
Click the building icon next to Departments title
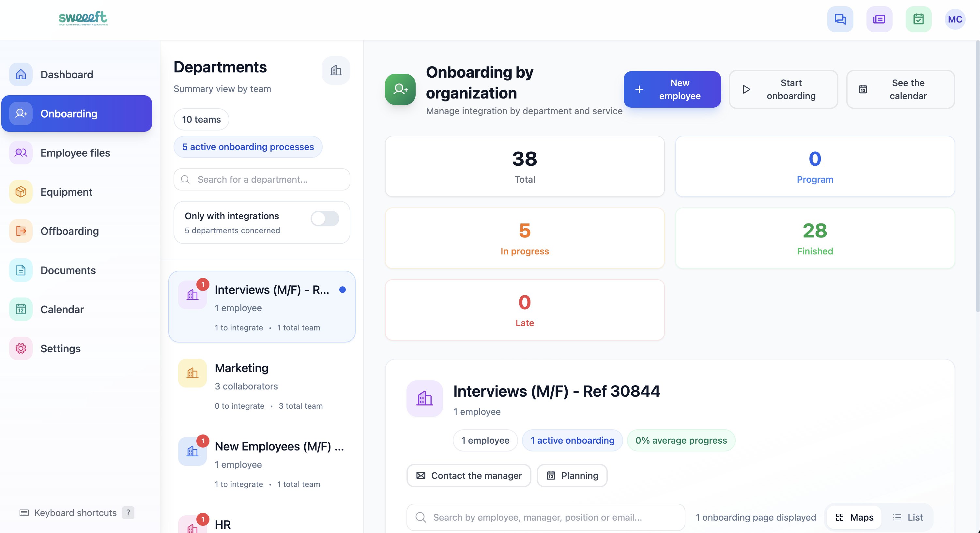point(336,70)
